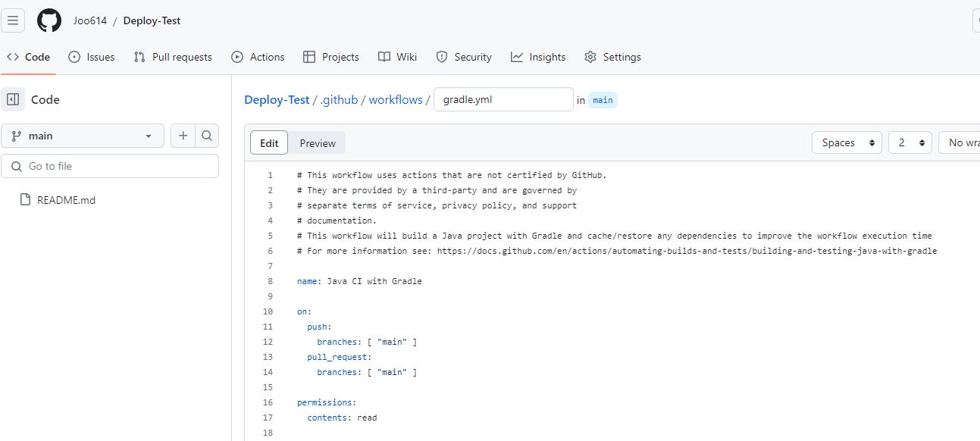The height and width of the screenshot is (441, 980).
Task: Change tab size using the 2 dropdown
Action: pyautogui.click(x=910, y=142)
